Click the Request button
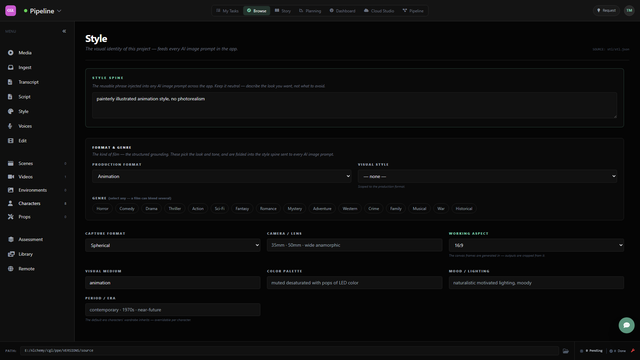640x360 pixels. tap(606, 11)
